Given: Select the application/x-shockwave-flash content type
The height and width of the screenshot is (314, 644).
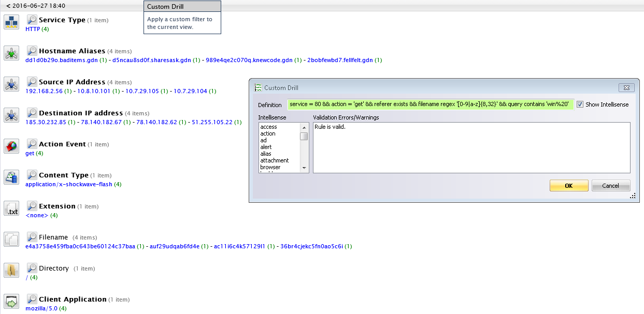Looking at the screenshot, I should tap(68, 184).
